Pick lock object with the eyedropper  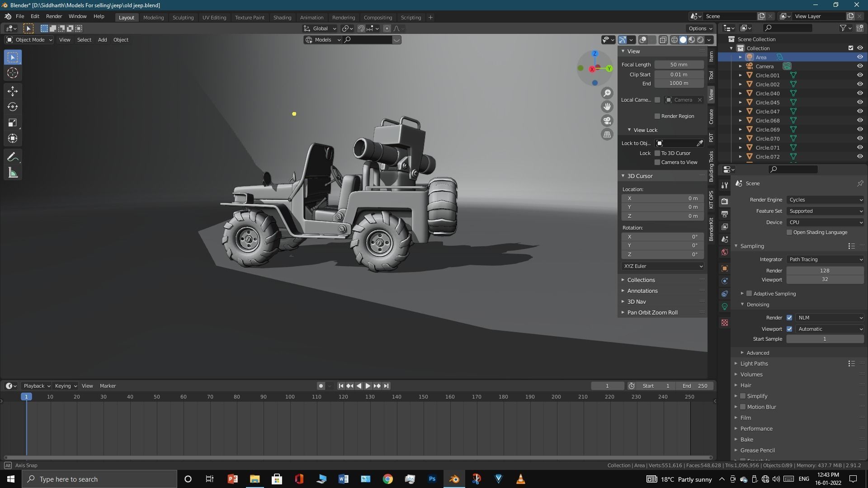[x=700, y=143]
